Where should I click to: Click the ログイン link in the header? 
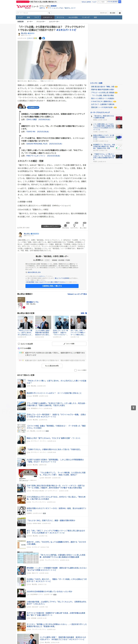pyautogui.click(x=42, y=8)
